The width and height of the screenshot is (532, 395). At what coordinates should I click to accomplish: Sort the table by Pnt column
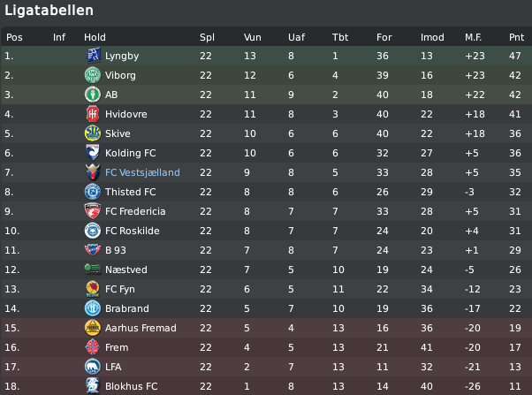(516, 37)
